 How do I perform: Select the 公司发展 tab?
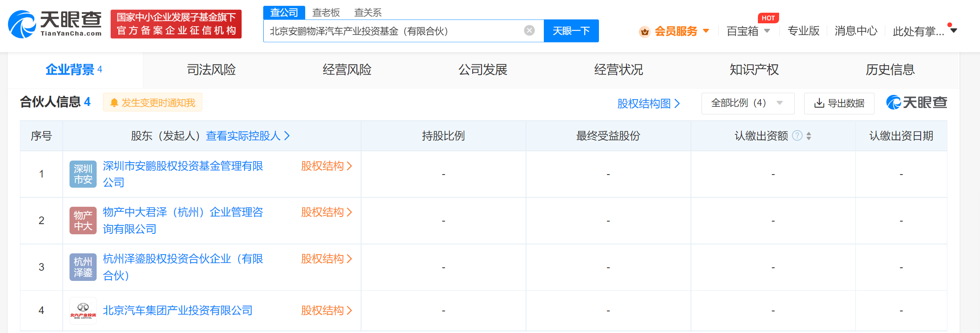[x=483, y=69]
